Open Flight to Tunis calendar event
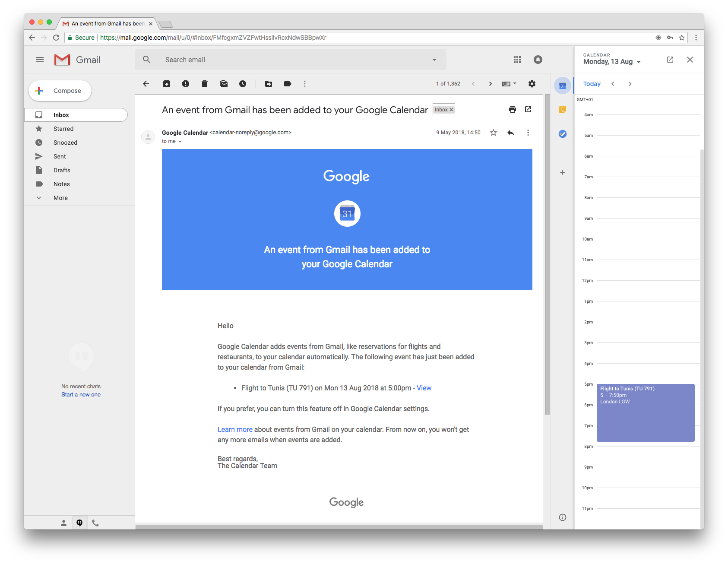The height and width of the screenshot is (564, 728). click(x=646, y=412)
